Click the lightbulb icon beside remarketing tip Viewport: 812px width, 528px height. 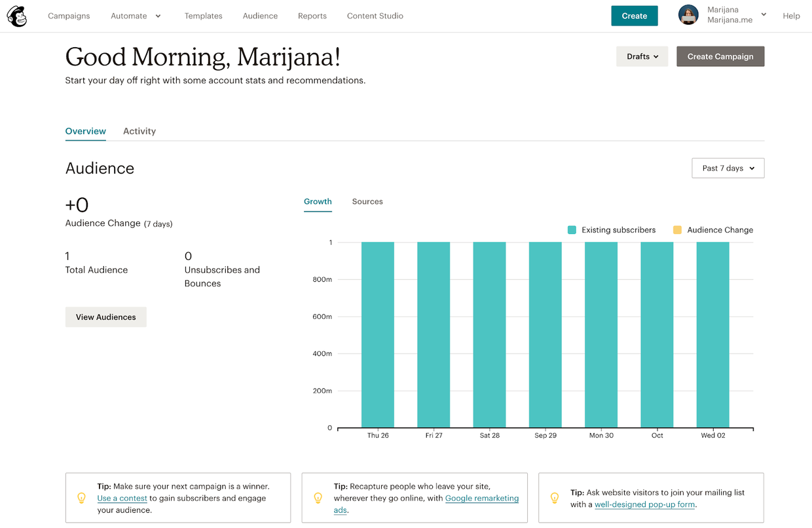[318, 498]
